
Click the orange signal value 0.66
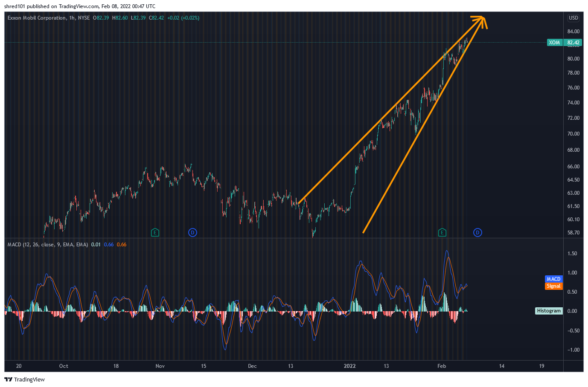tap(122, 245)
